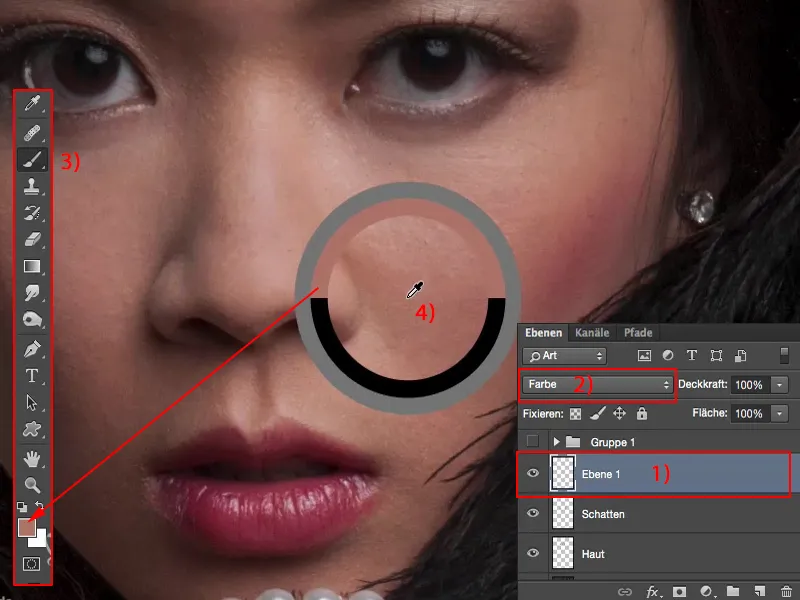Select the Smudge tool

[x=32, y=293]
